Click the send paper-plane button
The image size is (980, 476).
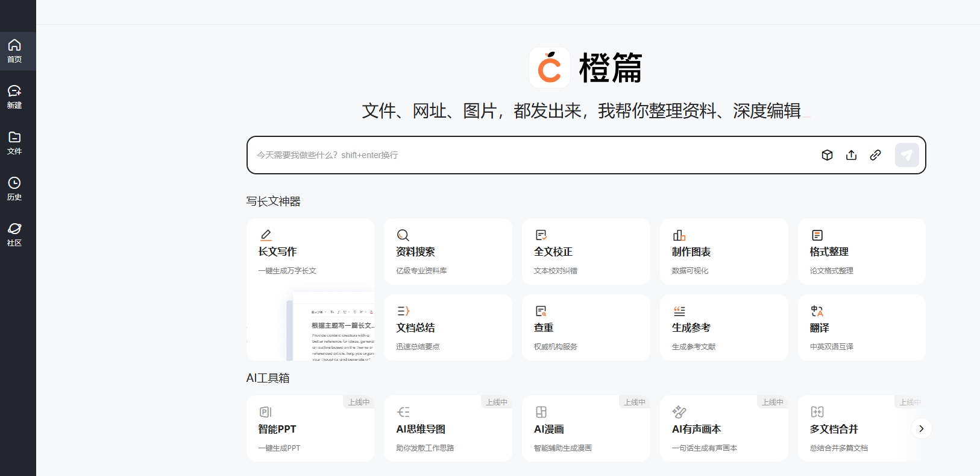[x=906, y=155]
